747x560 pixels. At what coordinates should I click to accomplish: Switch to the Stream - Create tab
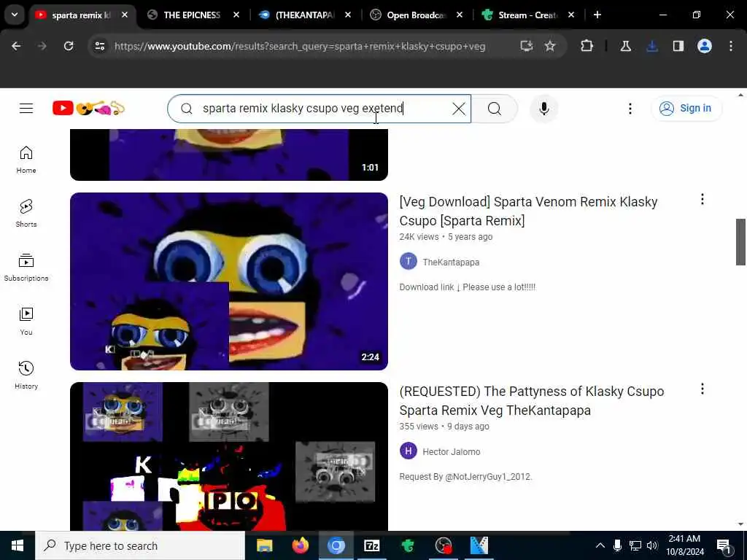[x=528, y=15]
